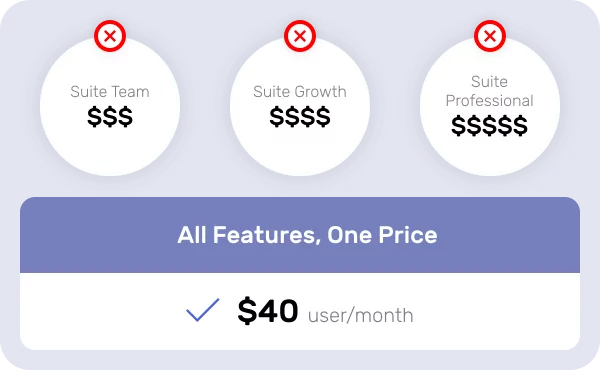
Task: Select the Suite Team circle
Action: (110, 106)
